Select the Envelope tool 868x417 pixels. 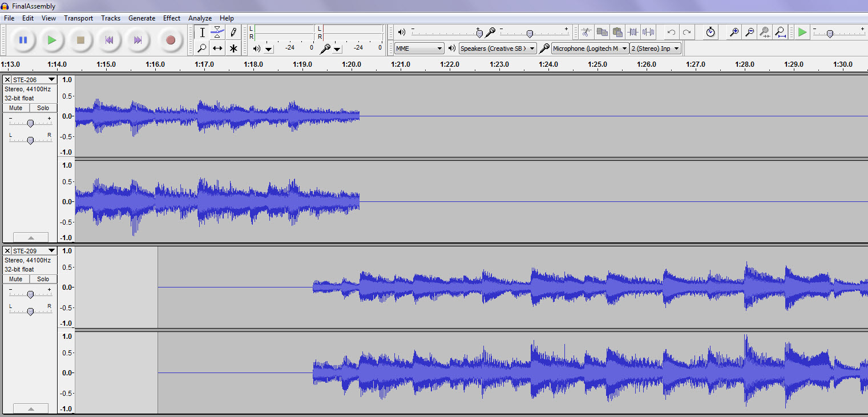tap(218, 32)
